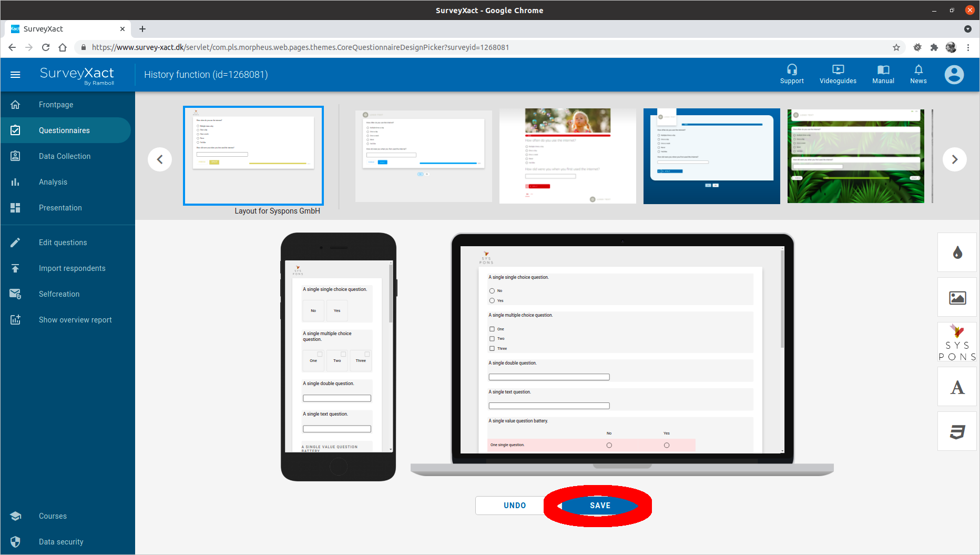Tap the Yes option in phone preview

click(337, 311)
